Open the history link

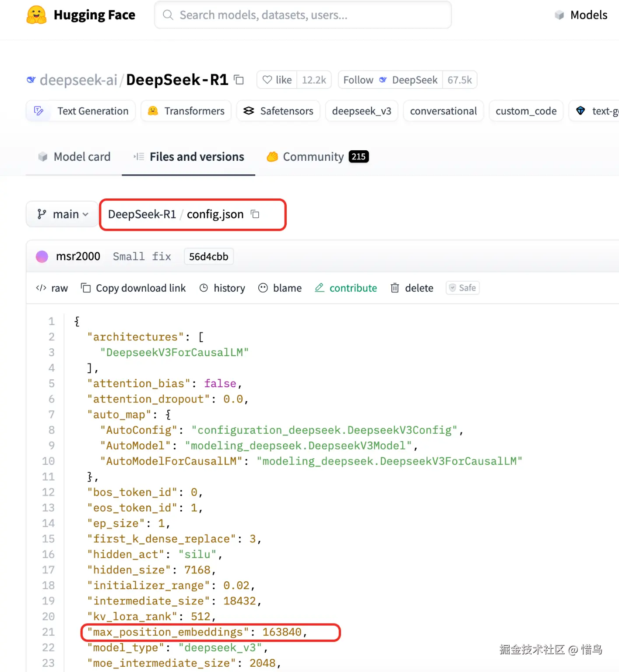click(x=222, y=288)
